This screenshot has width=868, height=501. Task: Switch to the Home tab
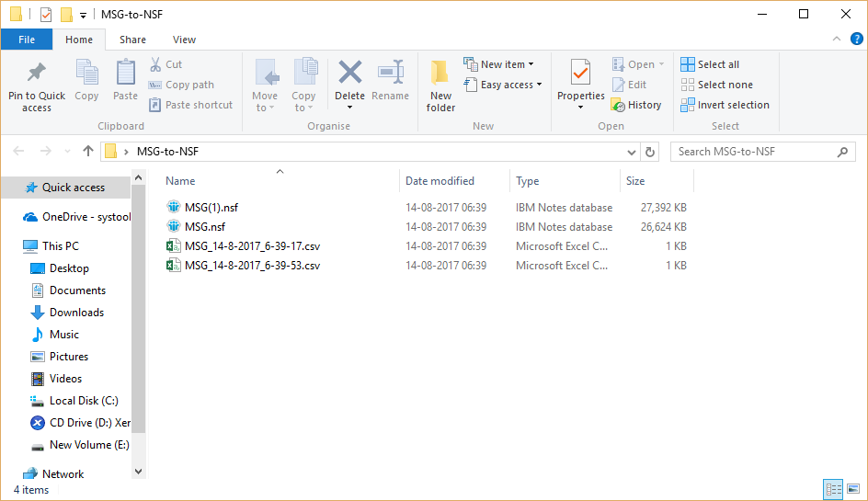pyautogui.click(x=79, y=40)
